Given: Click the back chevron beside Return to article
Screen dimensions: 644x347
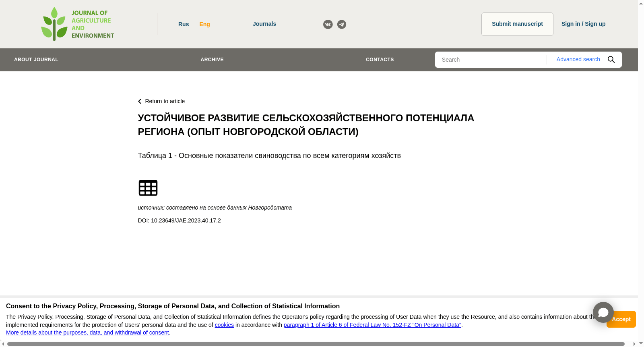Looking at the screenshot, I should coord(140,102).
